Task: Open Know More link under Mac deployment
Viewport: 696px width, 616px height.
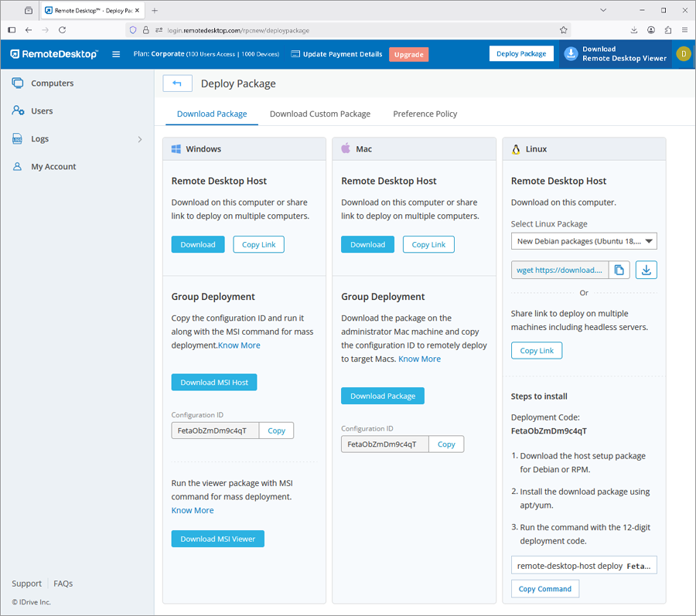Action: click(x=419, y=359)
